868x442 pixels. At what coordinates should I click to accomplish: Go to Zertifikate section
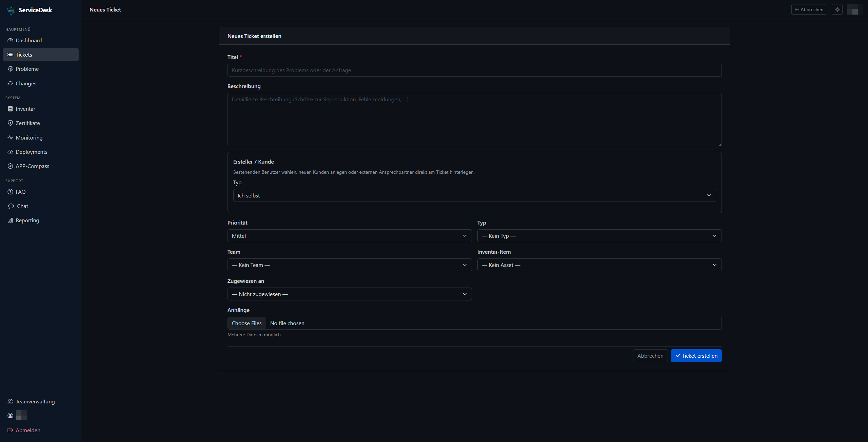(41, 123)
